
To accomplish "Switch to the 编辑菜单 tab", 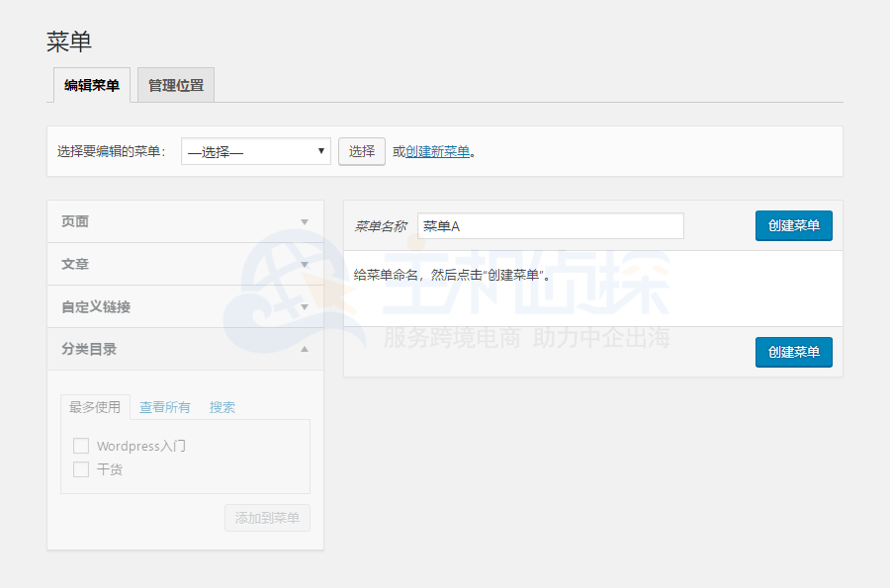I will (92, 86).
